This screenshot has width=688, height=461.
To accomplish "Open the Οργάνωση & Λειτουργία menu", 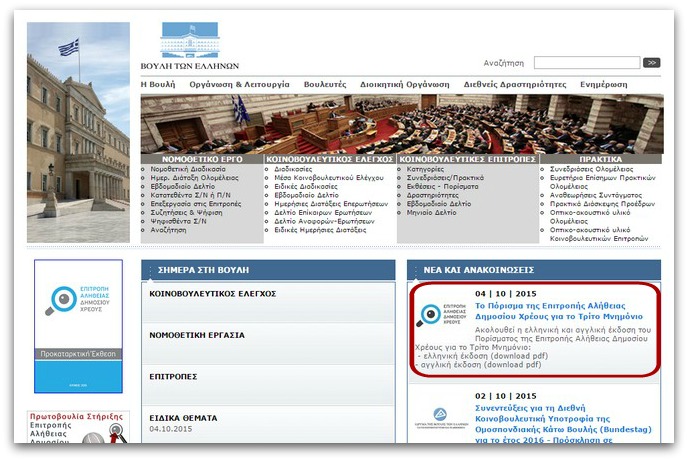I will (239, 85).
